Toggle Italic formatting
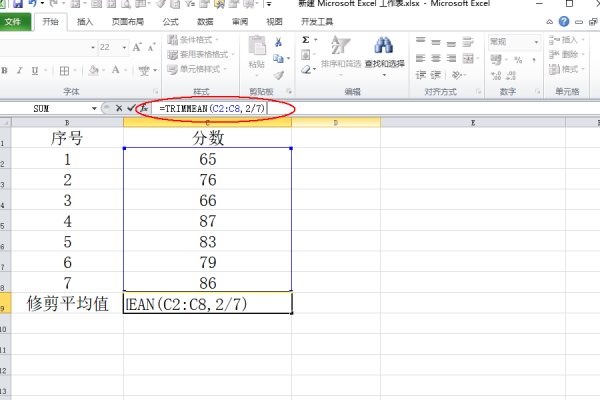 (x=20, y=70)
